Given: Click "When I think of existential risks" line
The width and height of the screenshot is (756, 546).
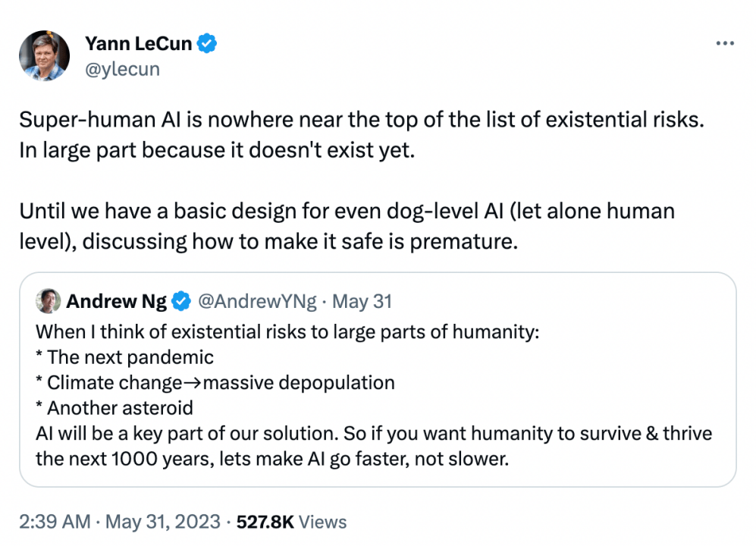Looking at the screenshot, I should click(x=287, y=332).
